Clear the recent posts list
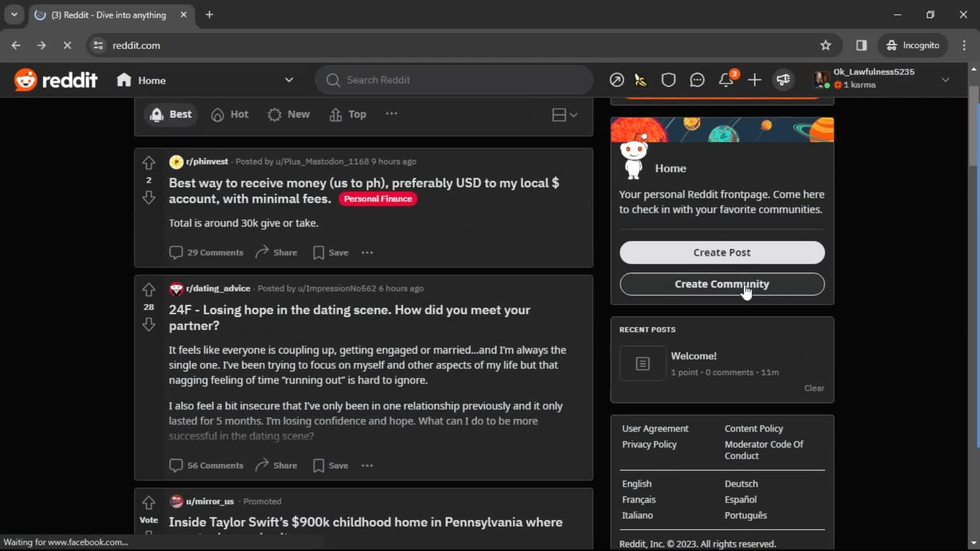The width and height of the screenshot is (980, 551). coord(814,388)
